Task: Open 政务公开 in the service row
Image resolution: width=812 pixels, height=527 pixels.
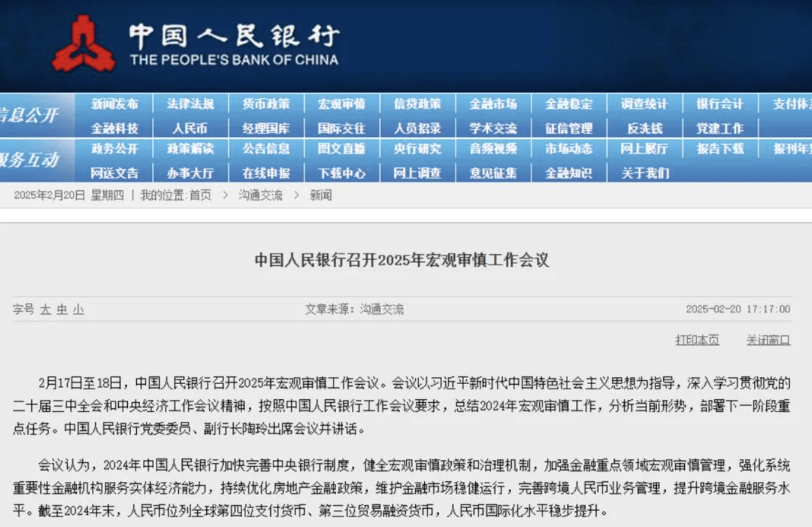Action: (x=114, y=148)
